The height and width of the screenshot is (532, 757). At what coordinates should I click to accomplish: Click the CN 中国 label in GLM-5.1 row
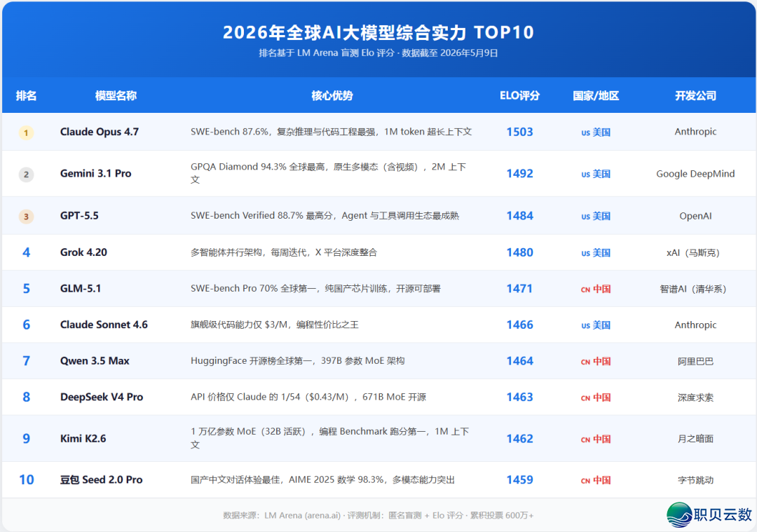coord(596,289)
